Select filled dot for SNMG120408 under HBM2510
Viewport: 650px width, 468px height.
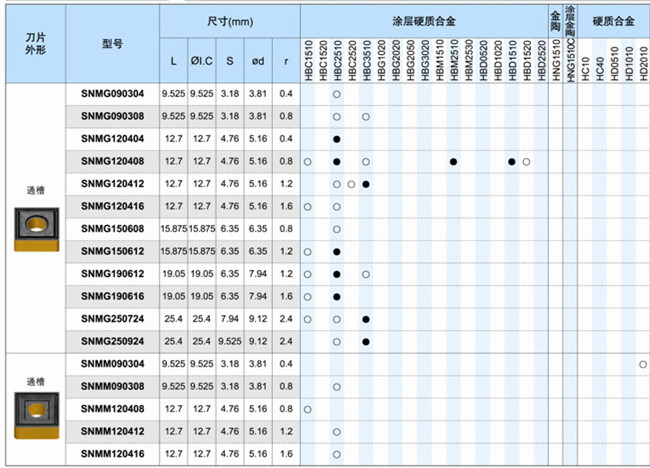[453, 162]
